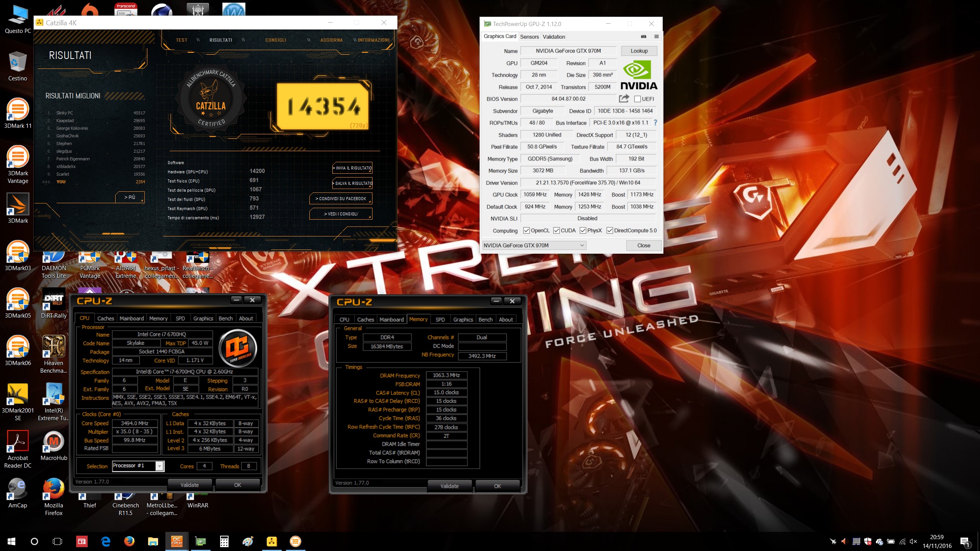The width and height of the screenshot is (980, 551).
Task: Launch 3DMark06 desktop shortcut
Action: (18, 351)
